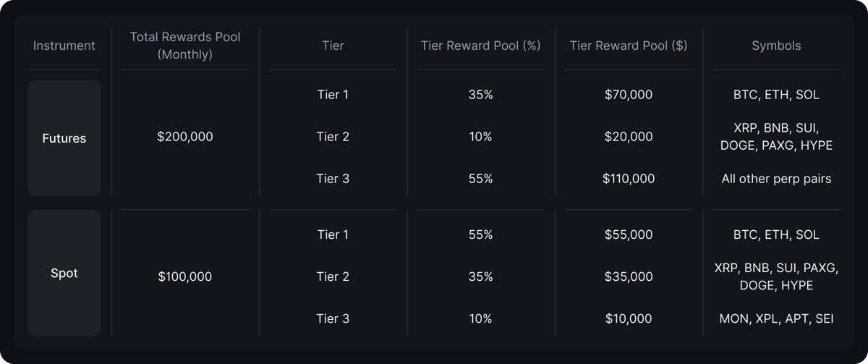The width and height of the screenshot is (868, 364).
Task: Select the Tier column header
Action: click(x=333, y=46)
